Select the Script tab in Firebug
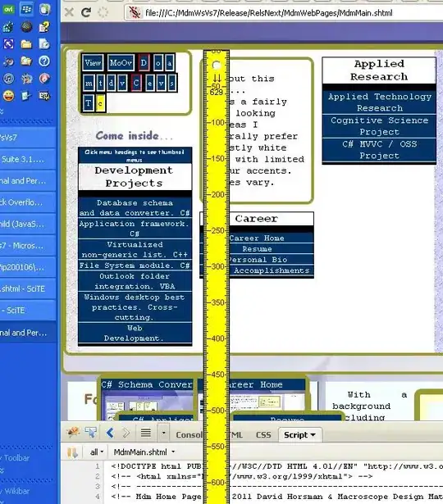Image resolution: width=443 pixels, height=504 pixels. (299, 435)
